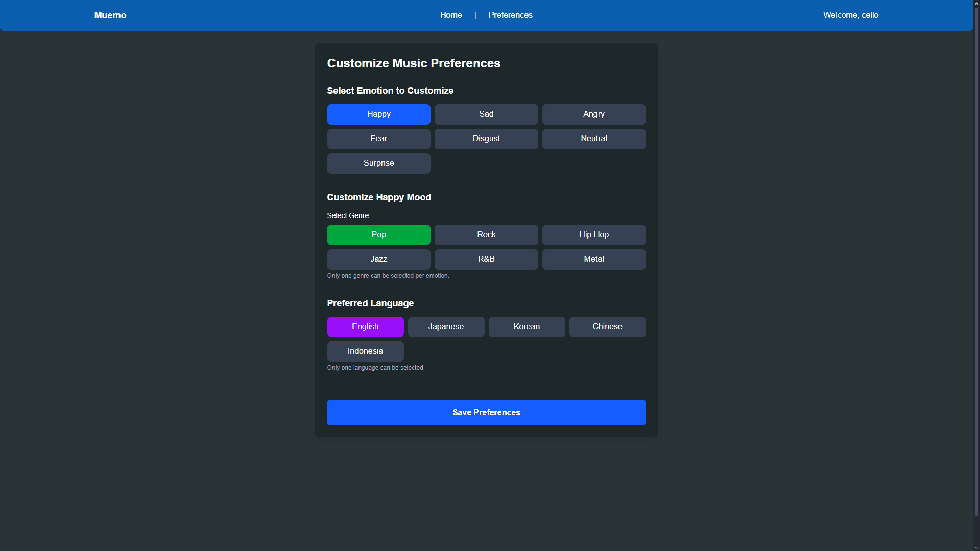Choose the Disgust emotion button

click(486, 139)
